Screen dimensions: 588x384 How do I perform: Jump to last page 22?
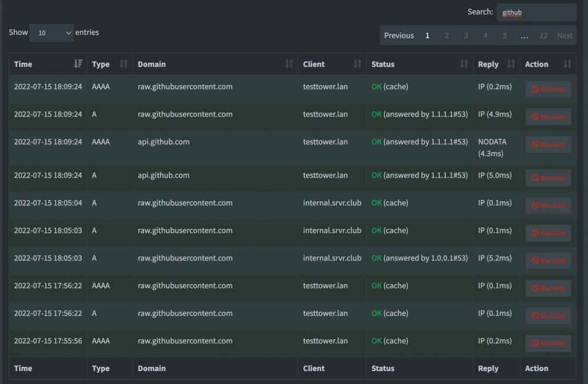543,35
